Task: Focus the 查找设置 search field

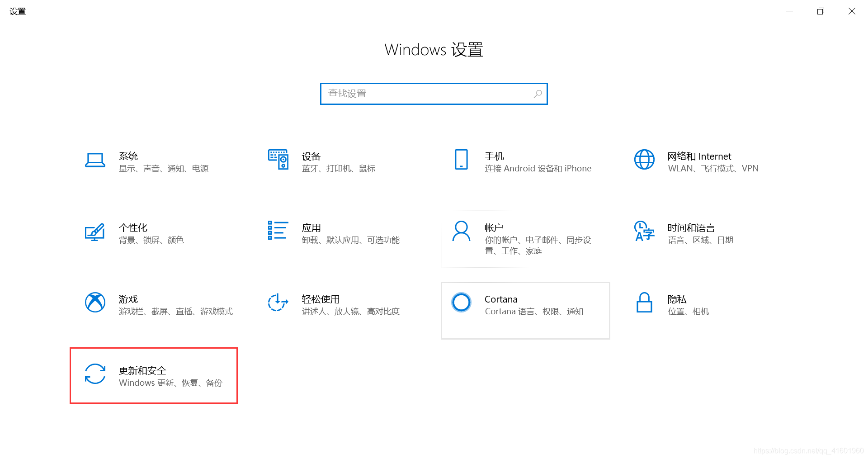Action: [x=434, y=94]
